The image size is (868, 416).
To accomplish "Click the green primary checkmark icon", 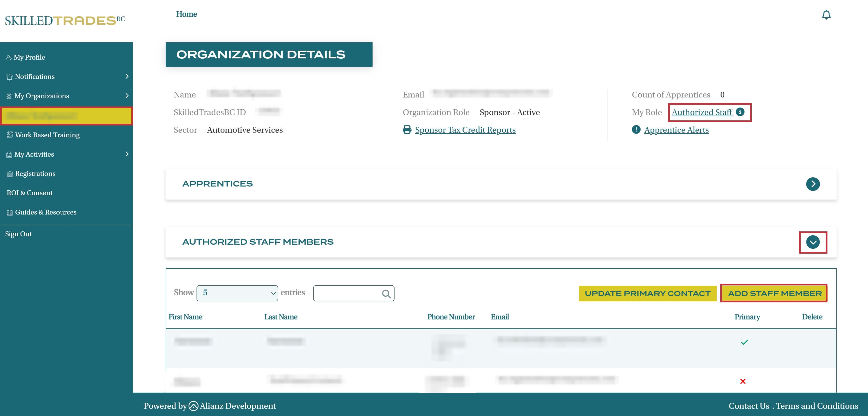I will [744, 342].
